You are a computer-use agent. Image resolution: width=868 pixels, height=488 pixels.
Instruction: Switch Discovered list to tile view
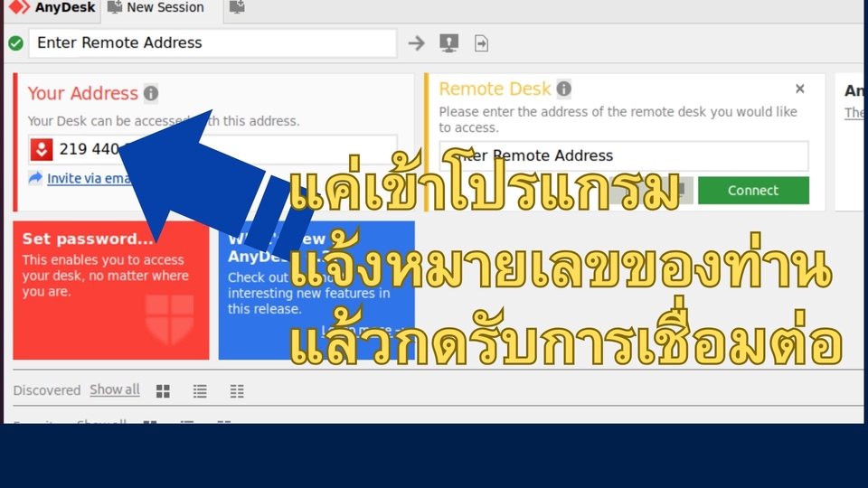(x=163, y=391)
